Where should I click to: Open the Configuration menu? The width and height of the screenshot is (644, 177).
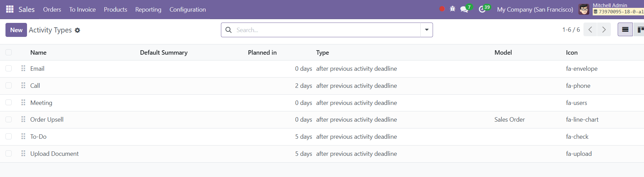[188, 10]
